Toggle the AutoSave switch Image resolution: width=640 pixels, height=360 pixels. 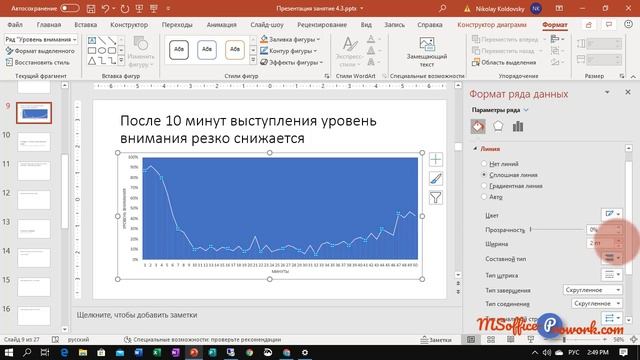pos(70,8)
